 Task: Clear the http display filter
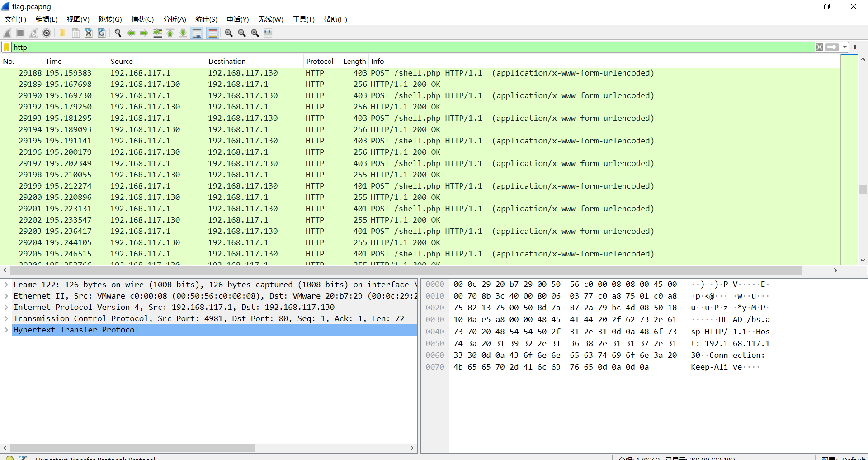[x=819, y=47]
